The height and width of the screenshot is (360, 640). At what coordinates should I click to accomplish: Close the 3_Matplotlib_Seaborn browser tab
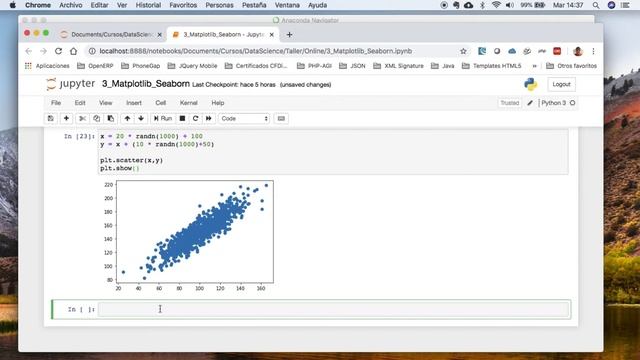(271, 35)
